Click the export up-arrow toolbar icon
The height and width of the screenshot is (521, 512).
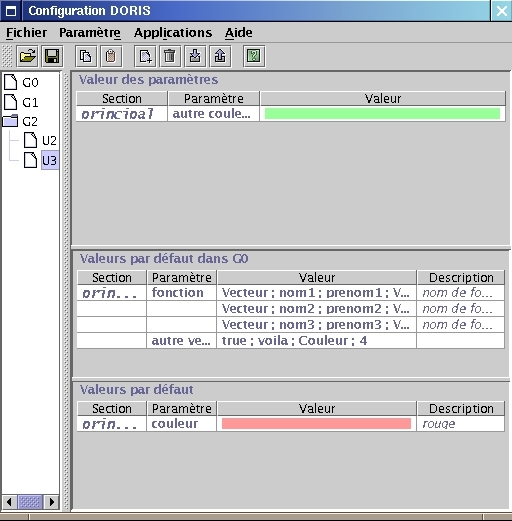pyautogui.click(x=220, y=56)
